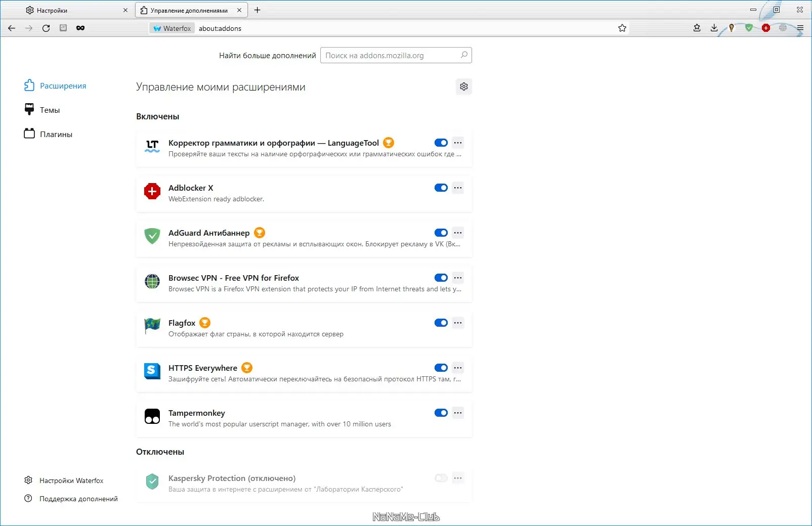This screenshot has height=526, width=812.
Task: Click the recommended badge beside Flagfox
Action: (x=205, y=323)
